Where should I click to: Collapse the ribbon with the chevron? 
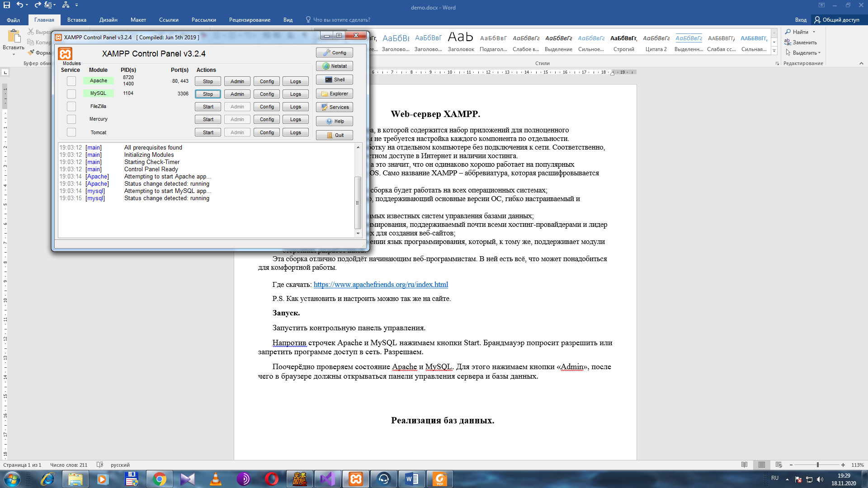tap(861, 64)
